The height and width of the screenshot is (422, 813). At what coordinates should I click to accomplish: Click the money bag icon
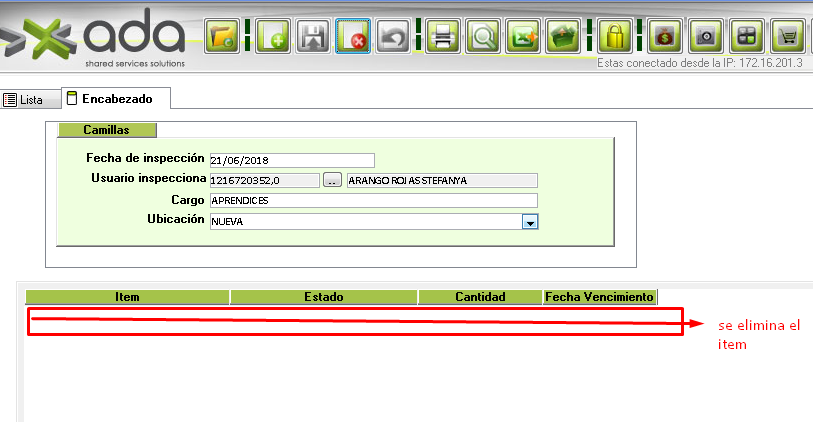coord(665,36)
